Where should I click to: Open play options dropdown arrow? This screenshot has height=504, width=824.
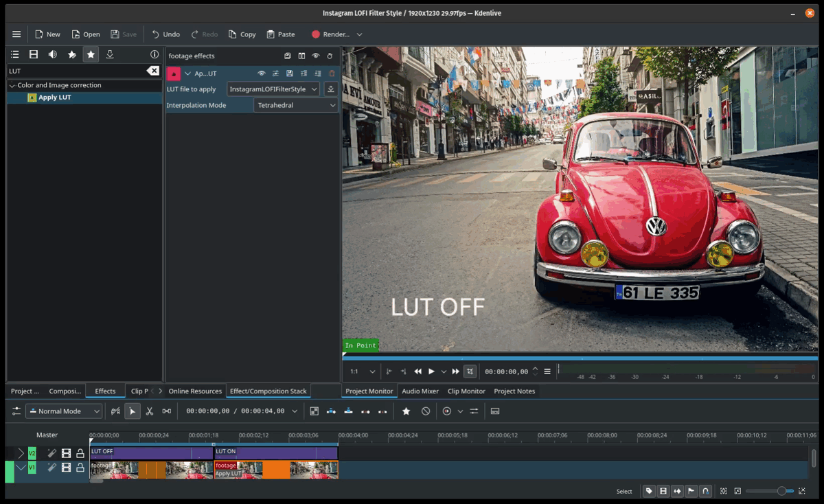click(444, 371)
